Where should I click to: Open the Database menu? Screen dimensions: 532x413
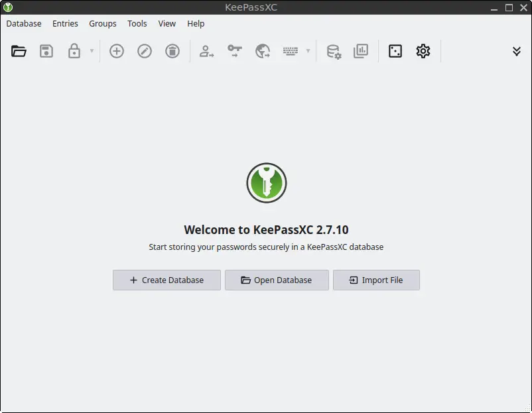coord(24,23)
